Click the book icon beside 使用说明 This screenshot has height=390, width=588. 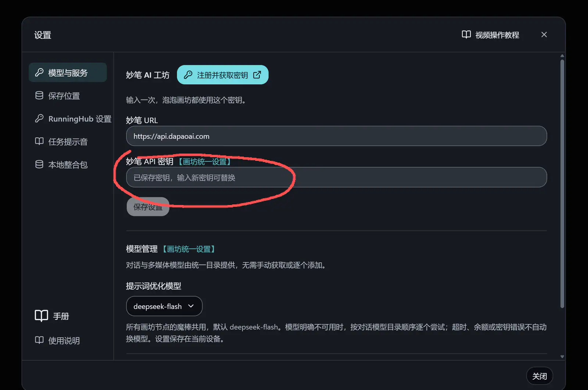point(39,340)
